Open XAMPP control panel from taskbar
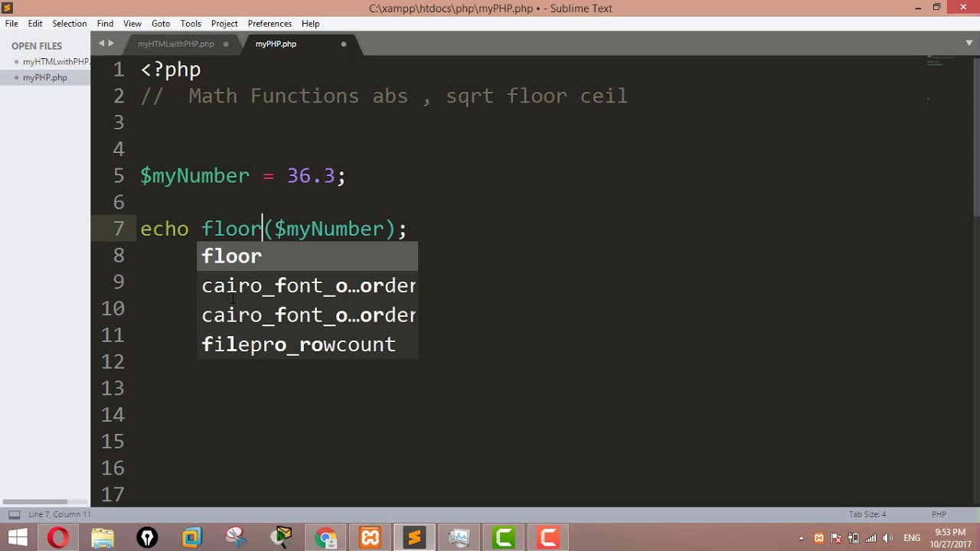Screen dimensions: 980x551 tap(371, 537)
